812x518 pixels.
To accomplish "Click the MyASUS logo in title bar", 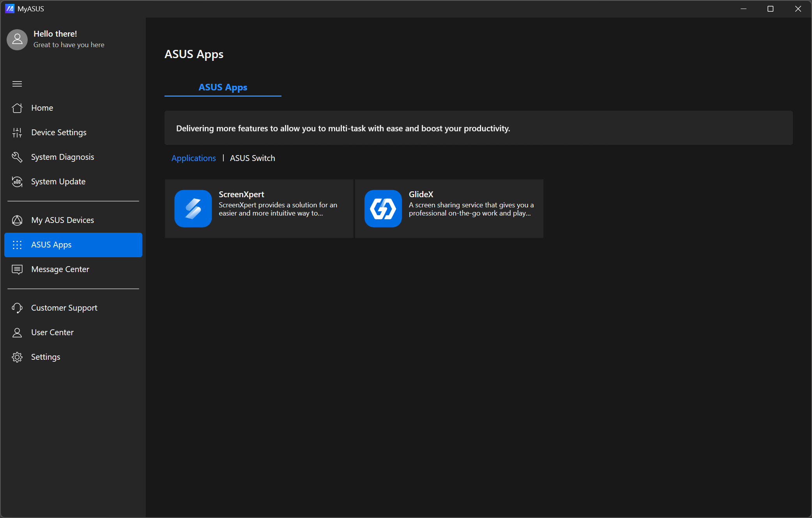I will click(x=10, y=9).
